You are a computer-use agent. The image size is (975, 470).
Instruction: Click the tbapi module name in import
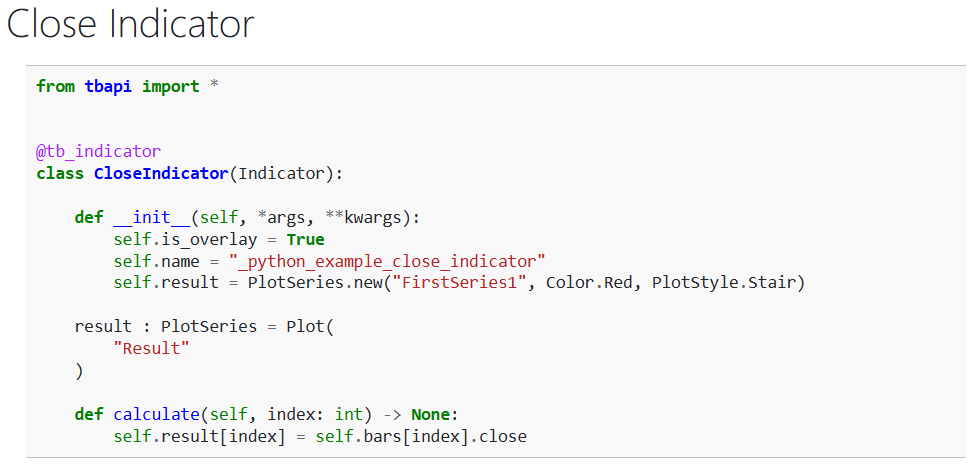tap(108, 87)
